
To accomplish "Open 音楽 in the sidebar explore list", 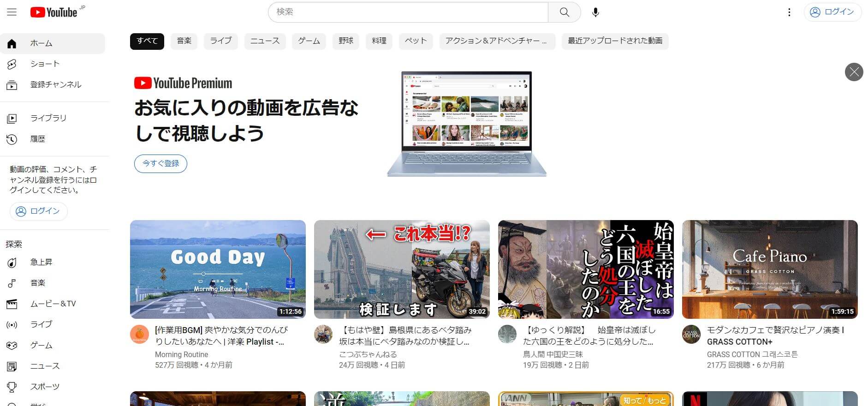I will click(x=53, y=283).
